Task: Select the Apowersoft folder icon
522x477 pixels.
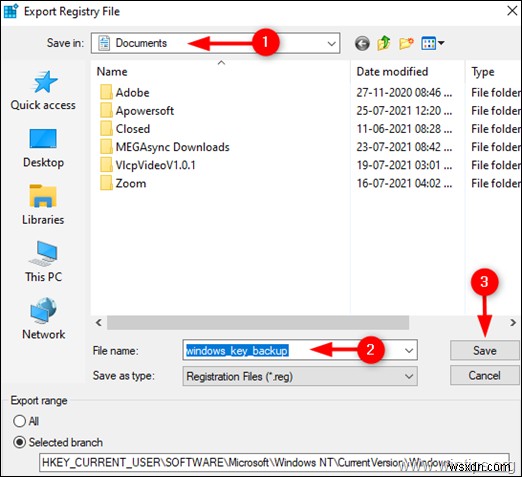Action: tap(106, 111)
